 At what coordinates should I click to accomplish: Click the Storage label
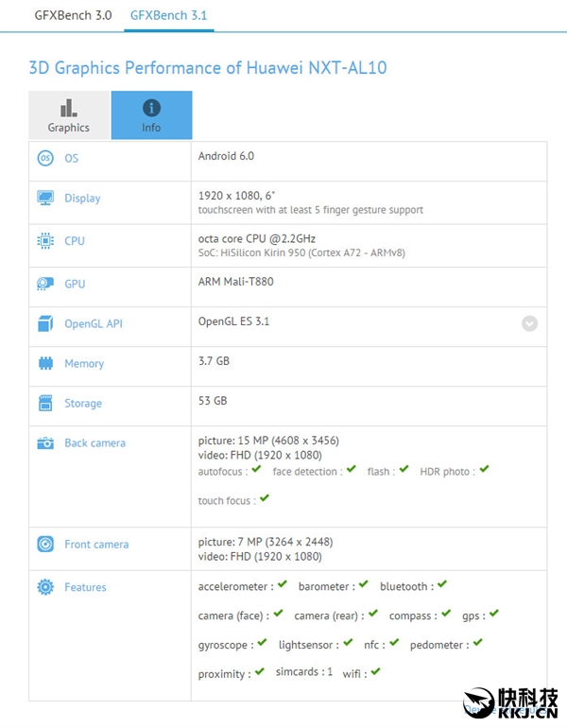pyautogui.click(x=83, y=404)
